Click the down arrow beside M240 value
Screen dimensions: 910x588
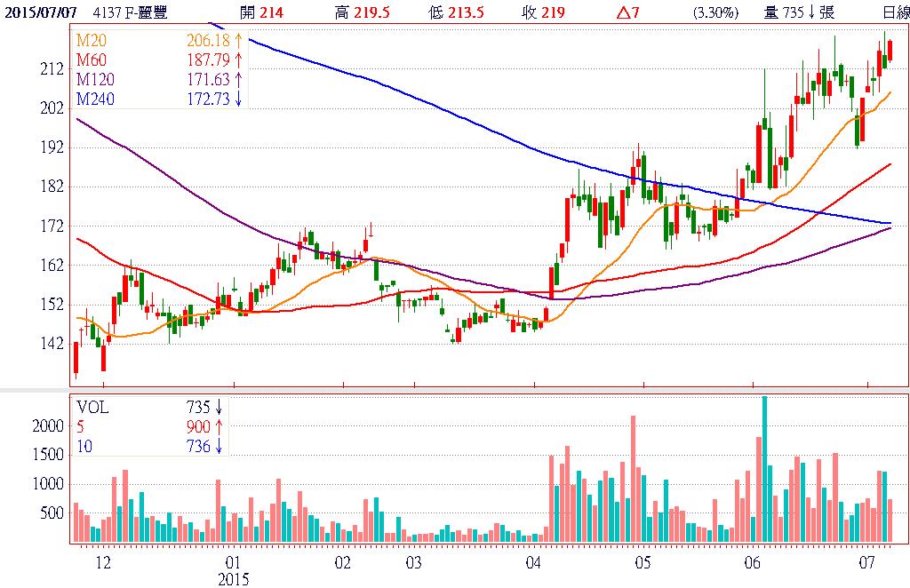tap(238, 99)
